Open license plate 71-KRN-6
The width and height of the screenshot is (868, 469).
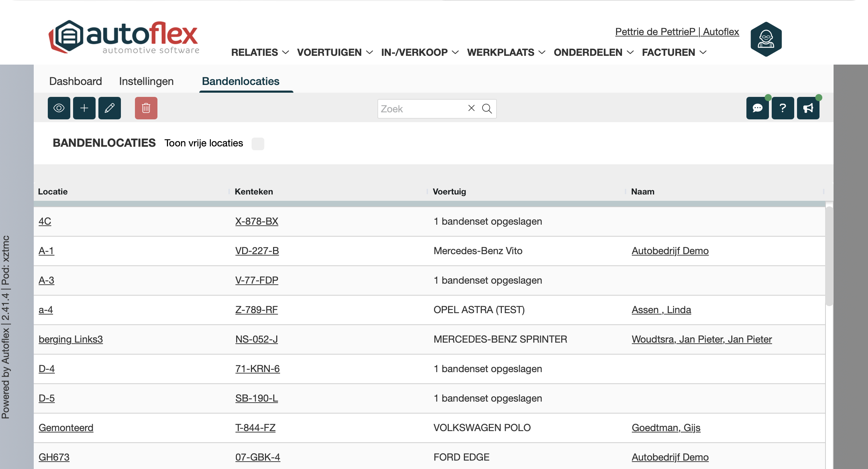pyautogui.click(x=257, y=369)
